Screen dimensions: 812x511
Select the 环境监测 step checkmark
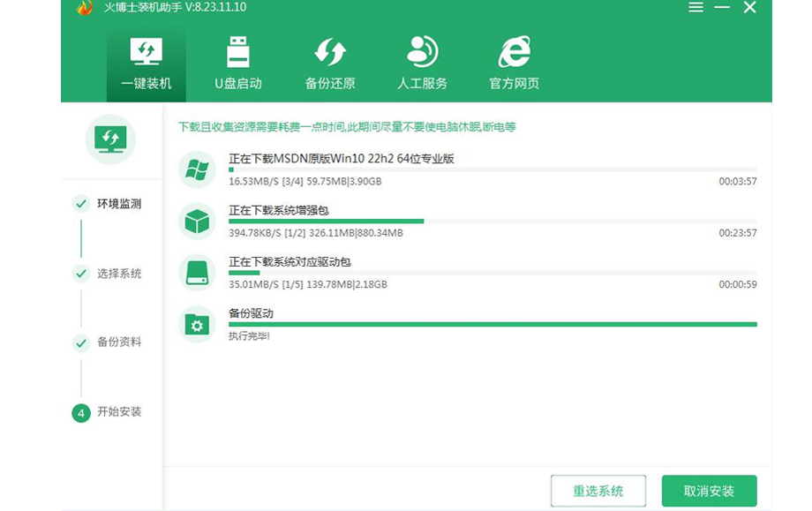click(81, 204)
